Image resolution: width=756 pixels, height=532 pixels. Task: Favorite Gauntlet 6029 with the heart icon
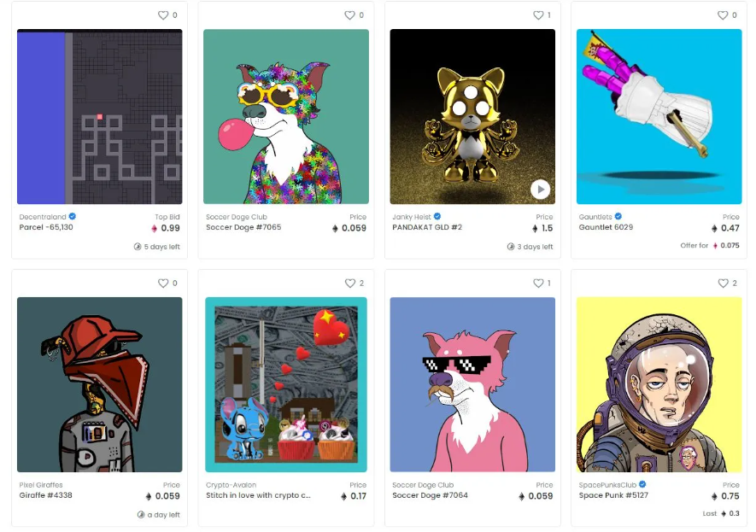[x=722, y=15]
